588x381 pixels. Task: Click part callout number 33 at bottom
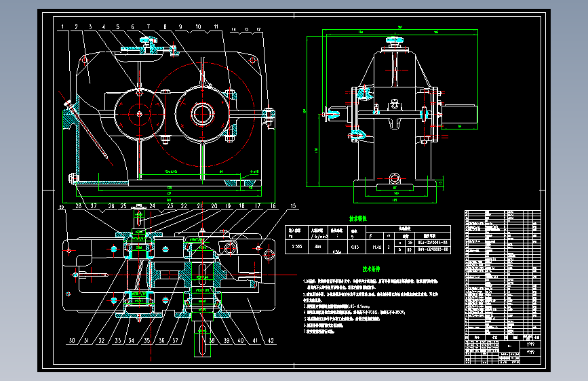(x=118, y=341)
